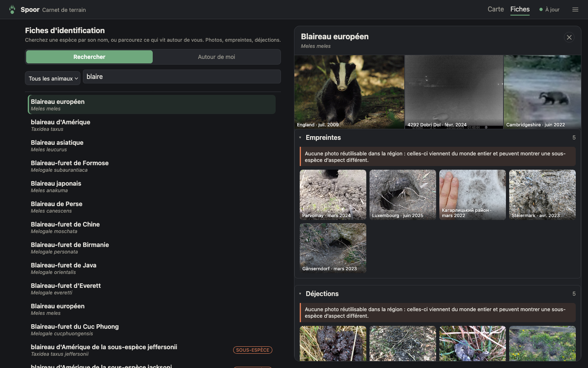The height and width of the screenshot is (368, 588).
Task: View the Parvomay mars 2024 track photo
Action: (333, 195)
